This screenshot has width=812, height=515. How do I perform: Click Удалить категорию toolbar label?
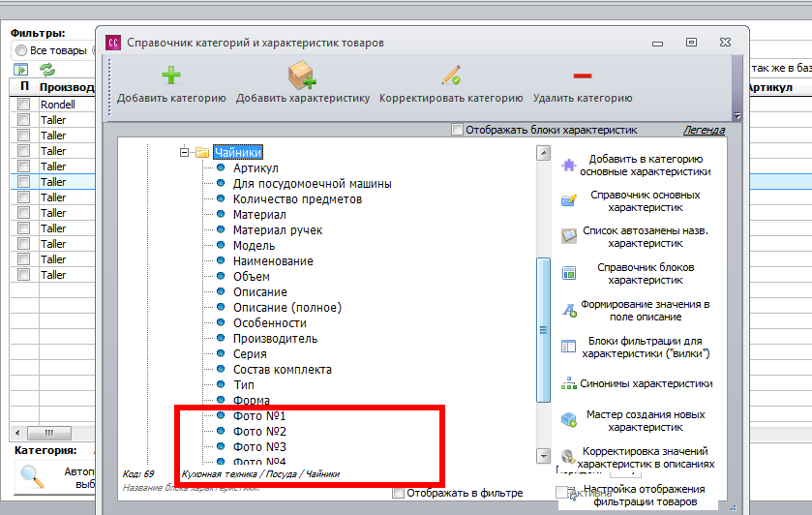(x=583, y=98)
